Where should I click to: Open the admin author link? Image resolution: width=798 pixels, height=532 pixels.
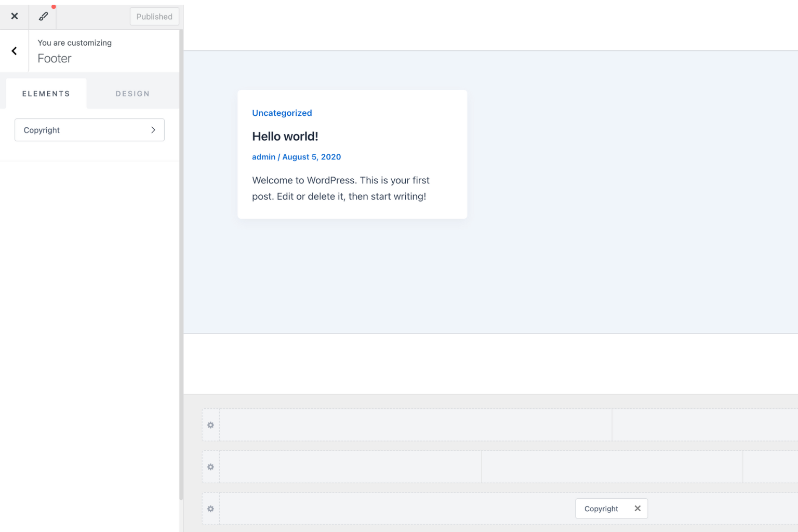click(263, 156)
